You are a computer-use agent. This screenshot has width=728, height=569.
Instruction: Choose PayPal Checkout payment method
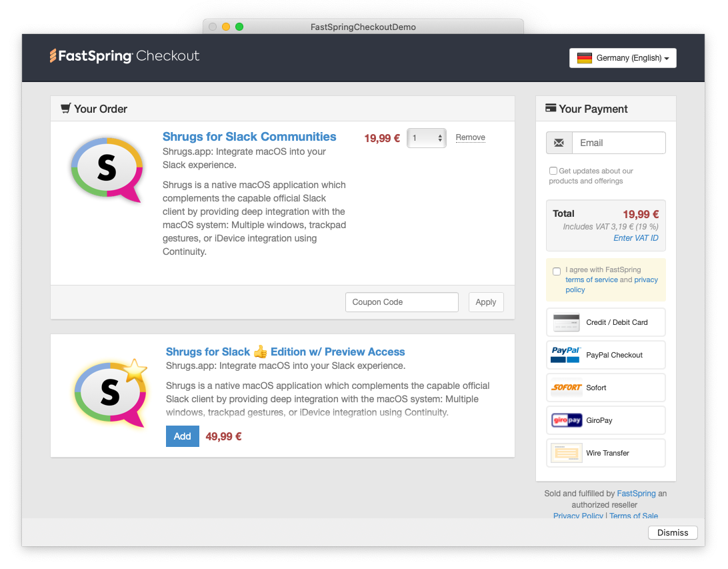pos(606,355)
